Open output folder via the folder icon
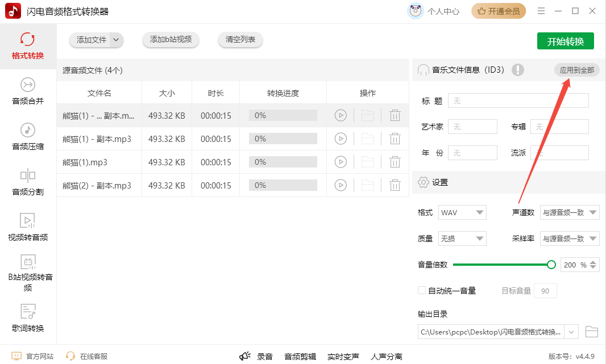This screenshot has width=606, height=364. coord(591,332)
